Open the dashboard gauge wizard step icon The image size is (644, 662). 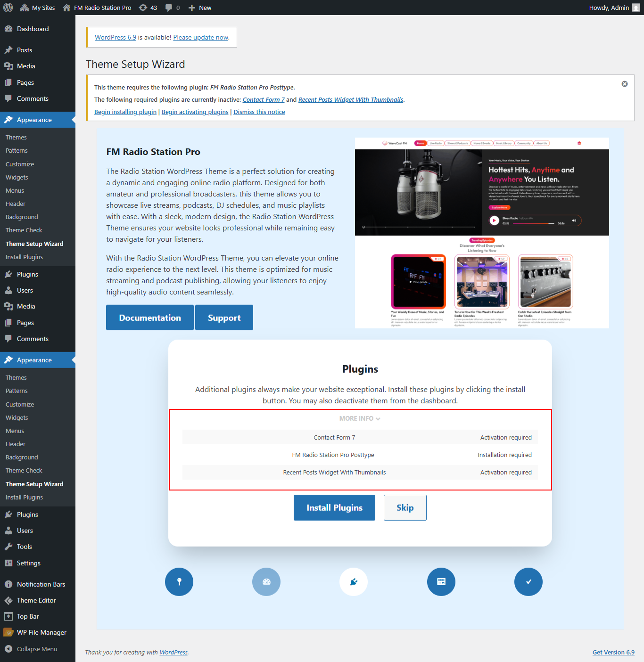pos(266,582)
